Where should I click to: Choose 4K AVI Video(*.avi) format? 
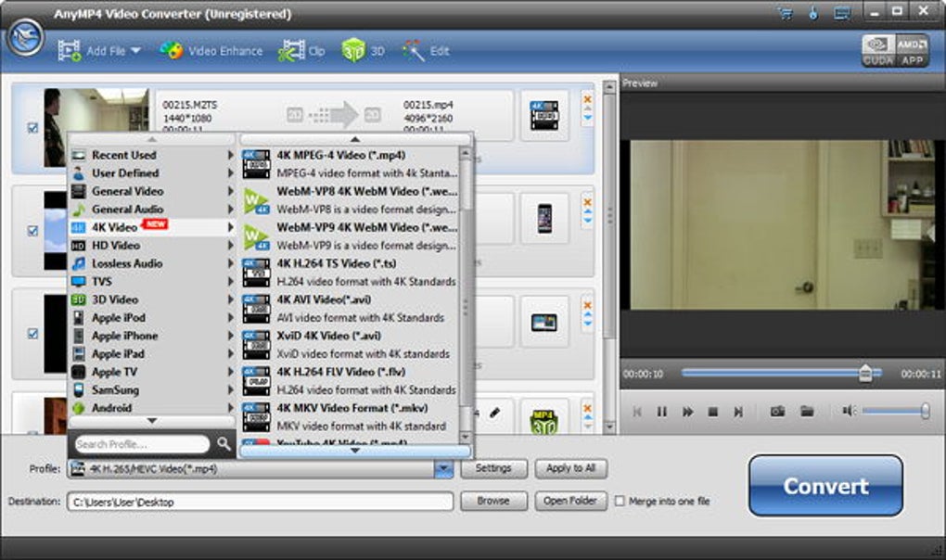point(350,309)
